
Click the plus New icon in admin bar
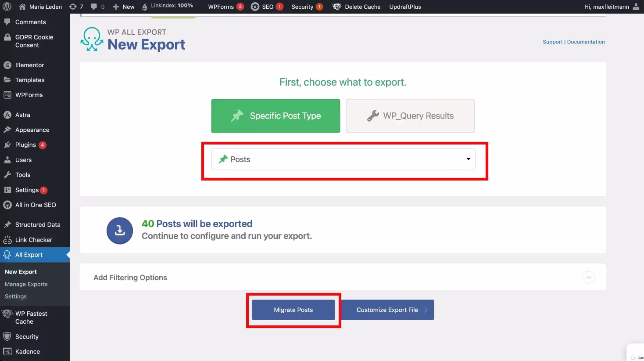tap(116, 7)
